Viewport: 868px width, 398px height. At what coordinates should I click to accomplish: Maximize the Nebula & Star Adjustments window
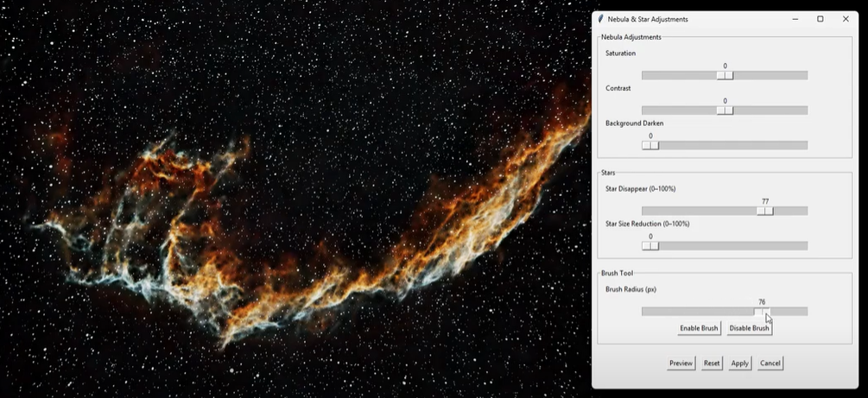point(820,19)
